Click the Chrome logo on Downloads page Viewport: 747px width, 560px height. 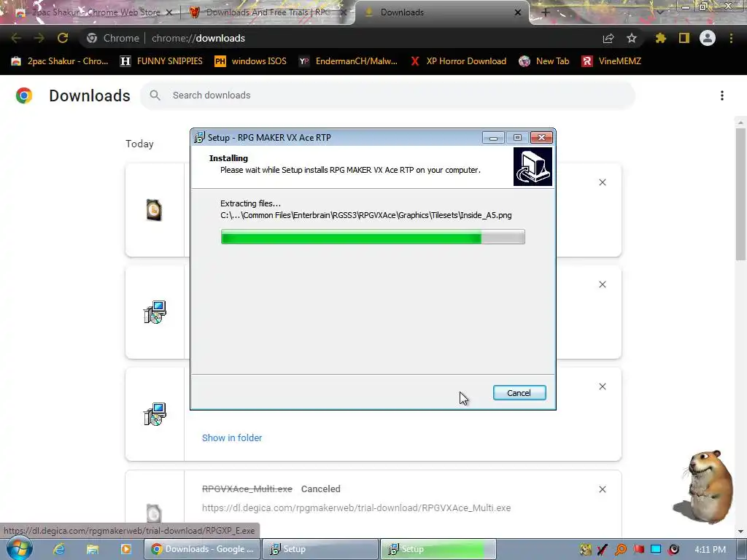(x=24, y=96)
